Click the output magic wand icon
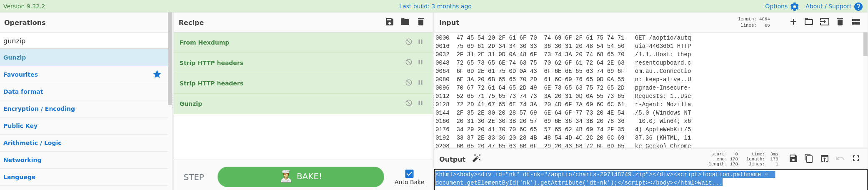 click(477, 158)
